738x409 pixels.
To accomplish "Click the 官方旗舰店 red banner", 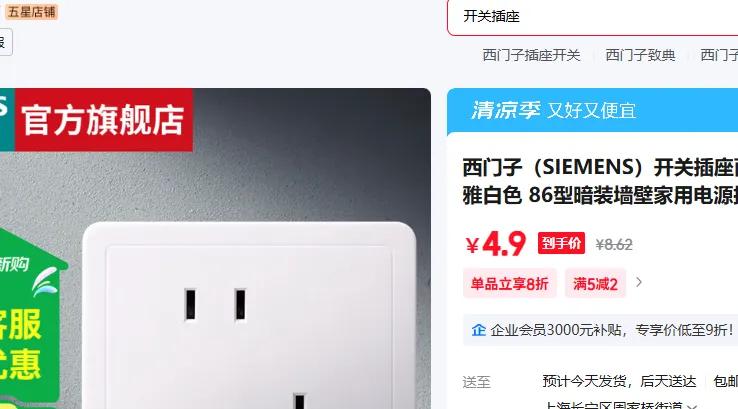I will click(x=104, y=120).
